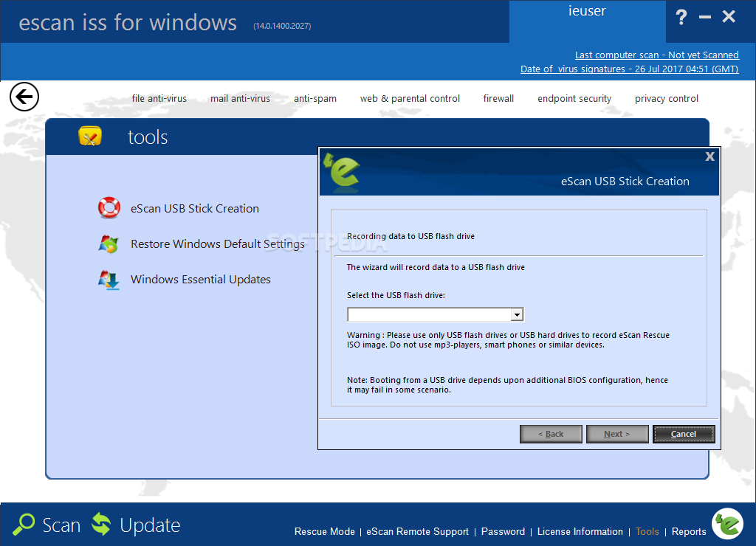Viewport: 756px width, 546px height.
Task: Open the Tools link in footer
Action: 647,531
